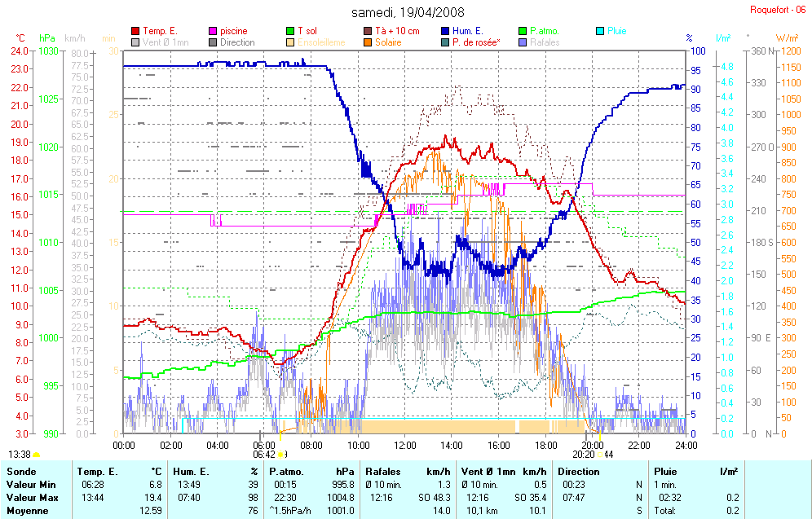Click the orange Solaire legend swatch
The image size is (812, 519).
368,42
